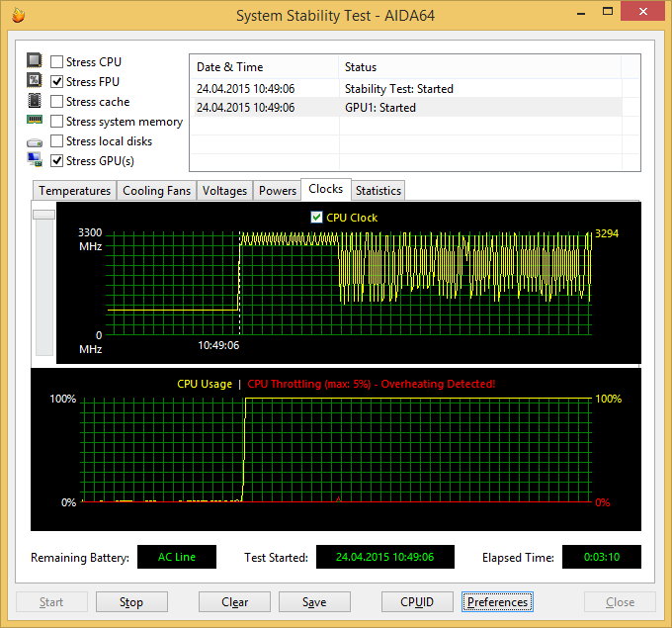Click the Date & Time column header

264,67
